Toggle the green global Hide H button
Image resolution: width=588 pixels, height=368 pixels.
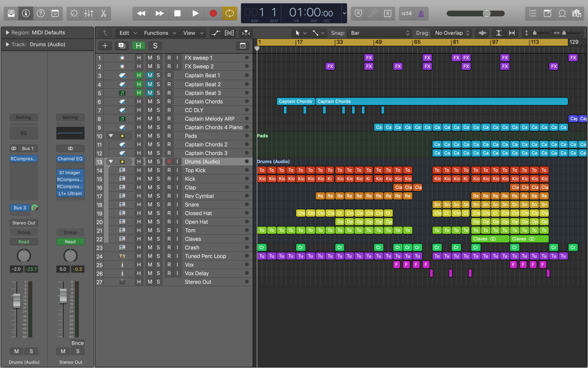(x=138, y=46)
